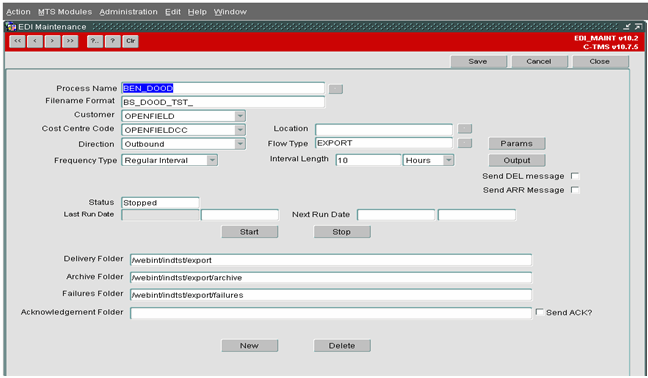648x378 pixels.
Task: Click the Interval Length field
Action: pos(368,160)
